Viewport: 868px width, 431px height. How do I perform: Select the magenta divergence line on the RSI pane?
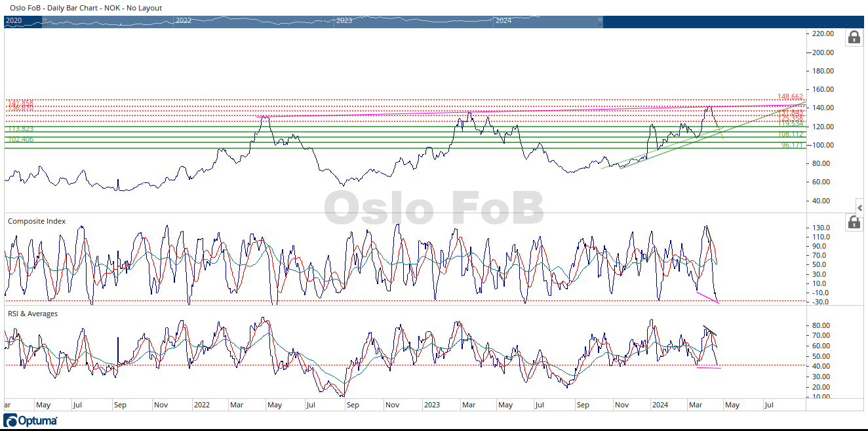point(708,367)
